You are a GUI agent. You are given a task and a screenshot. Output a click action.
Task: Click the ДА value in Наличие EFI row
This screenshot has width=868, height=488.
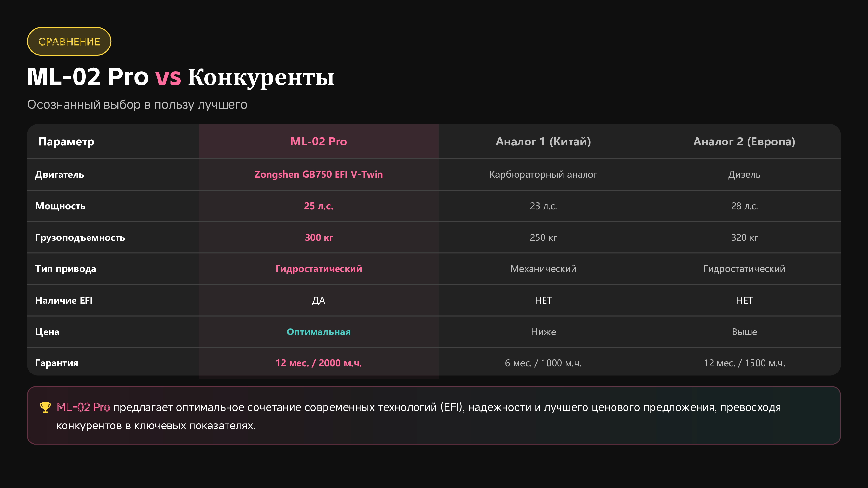pos(318,300)
